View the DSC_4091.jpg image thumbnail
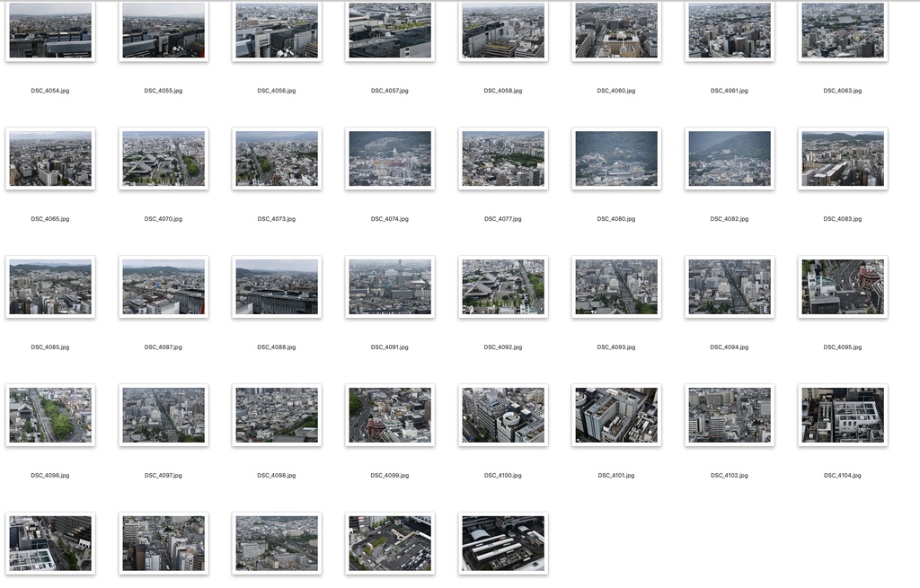Image resolution: width=920 pixels, height=588 pixels. (x=389, y=286)
